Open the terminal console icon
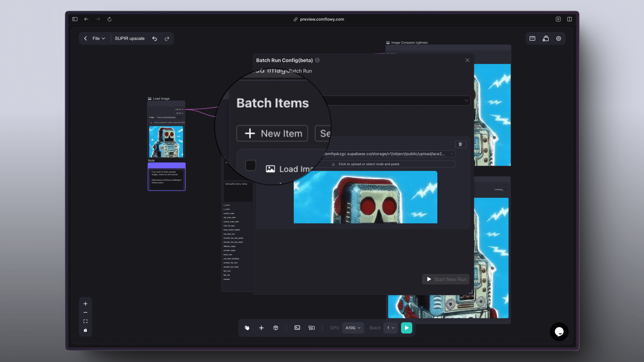Viewport: 644px width, 362px height. (297, 328)
